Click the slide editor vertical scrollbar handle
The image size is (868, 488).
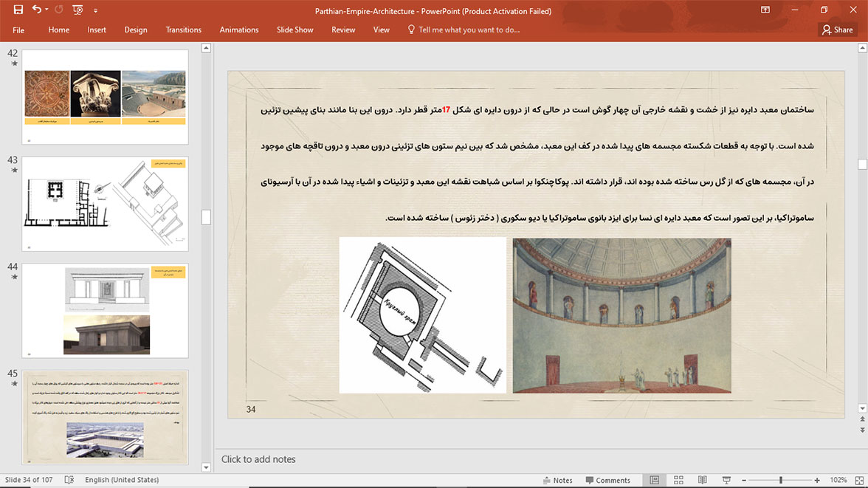coord(862,164)
